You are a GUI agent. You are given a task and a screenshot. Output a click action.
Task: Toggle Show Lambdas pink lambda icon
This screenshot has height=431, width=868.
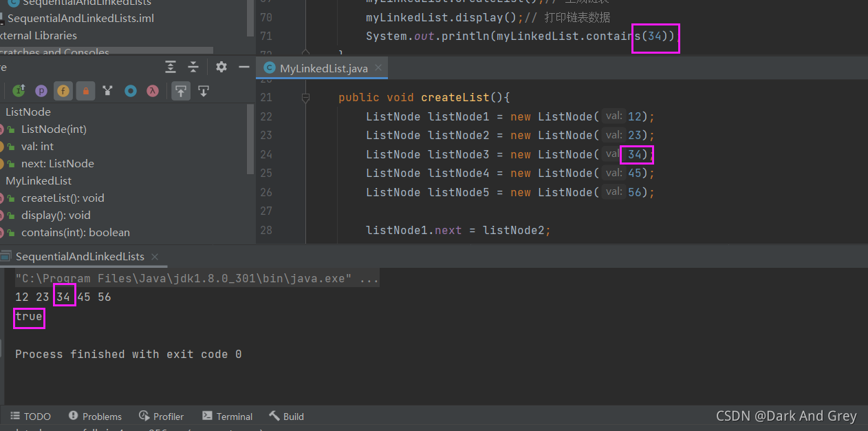coord(153,90)
